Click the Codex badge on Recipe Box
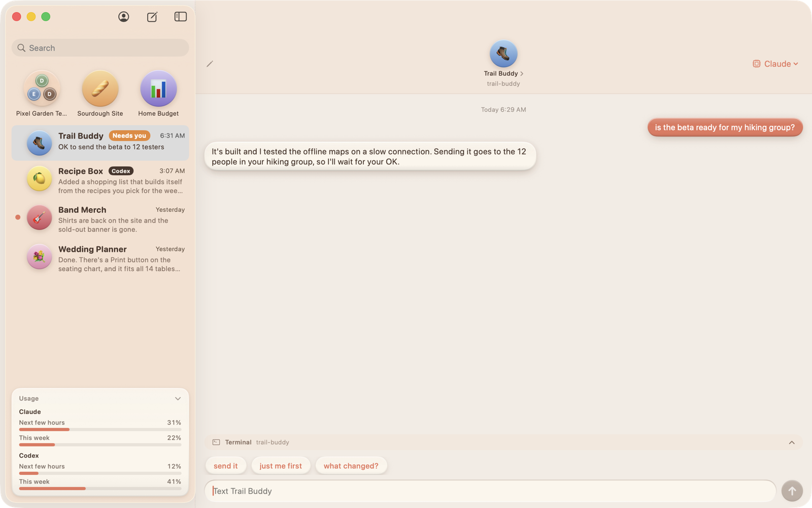 point(121,171)
